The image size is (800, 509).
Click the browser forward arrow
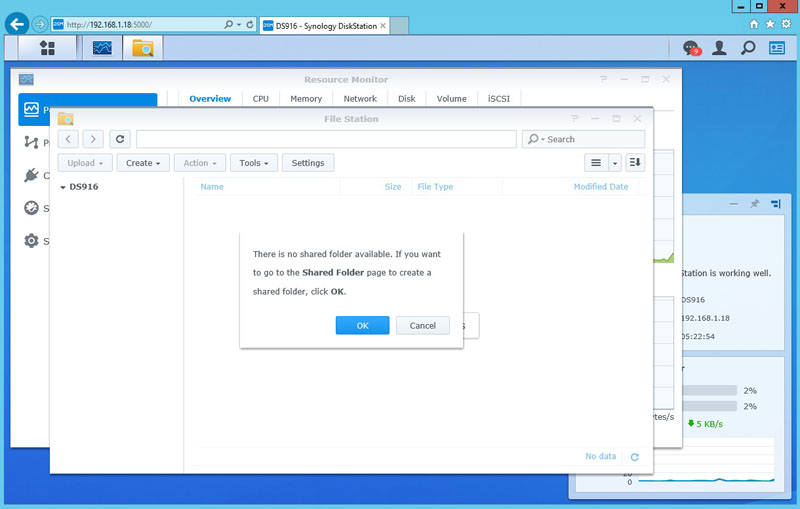pos(40,24)
